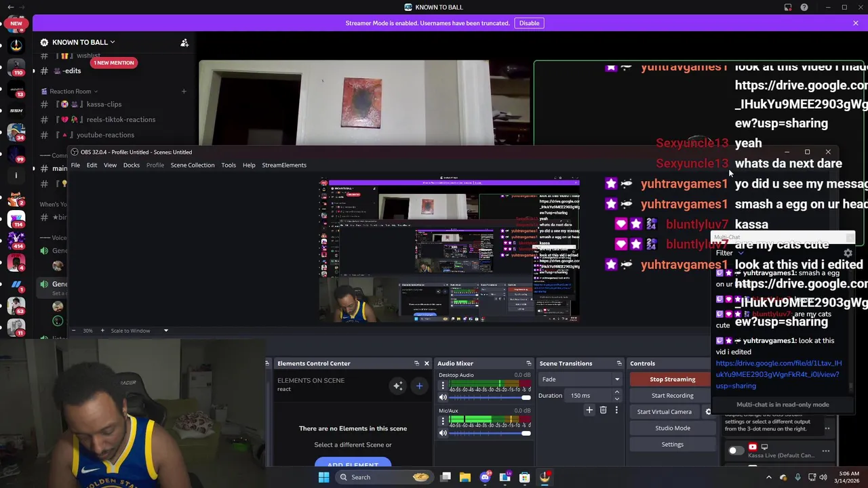
Task: Click Stop Streaming button
Action: click(x=672, y=379)
